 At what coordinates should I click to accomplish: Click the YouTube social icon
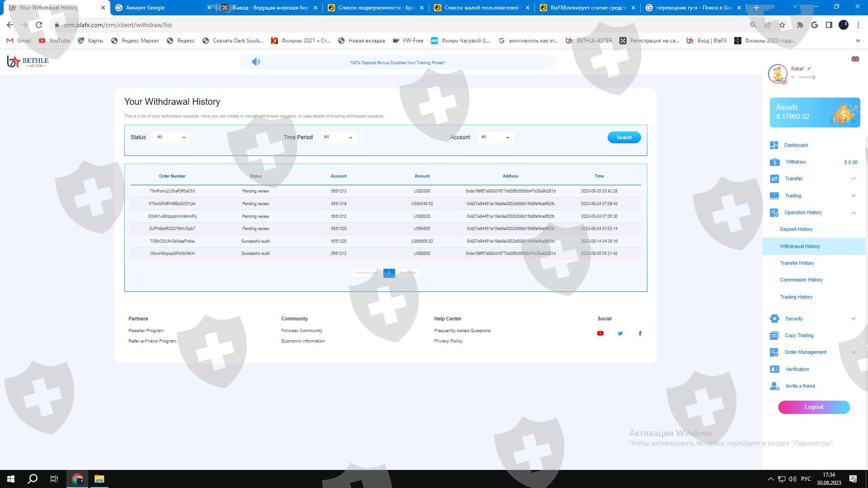pos(600,333)
